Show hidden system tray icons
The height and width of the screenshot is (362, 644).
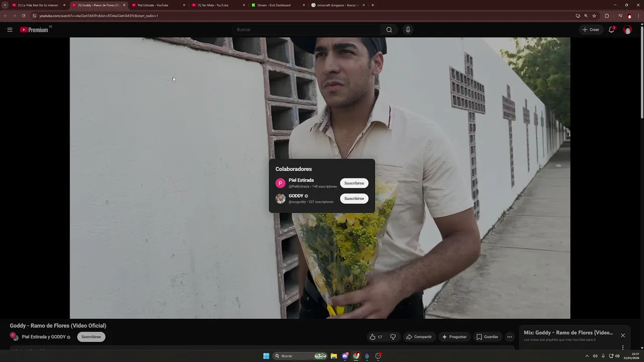tap(587, 356)
